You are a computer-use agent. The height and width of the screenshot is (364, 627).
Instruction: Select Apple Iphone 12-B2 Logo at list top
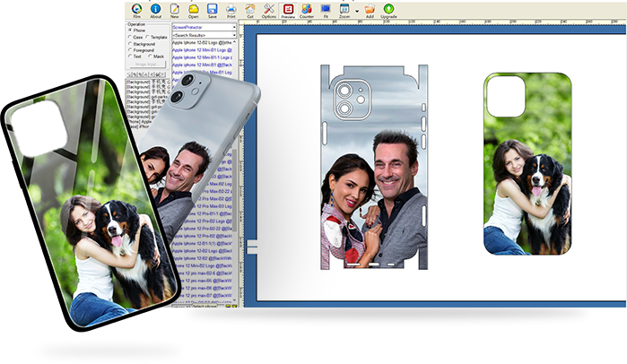(202, 42)
